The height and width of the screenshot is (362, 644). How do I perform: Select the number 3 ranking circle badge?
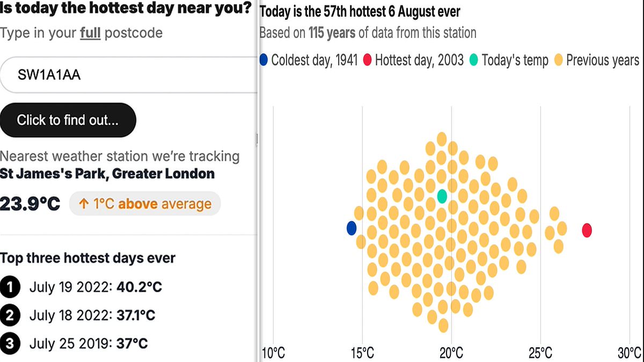(10, 343)
